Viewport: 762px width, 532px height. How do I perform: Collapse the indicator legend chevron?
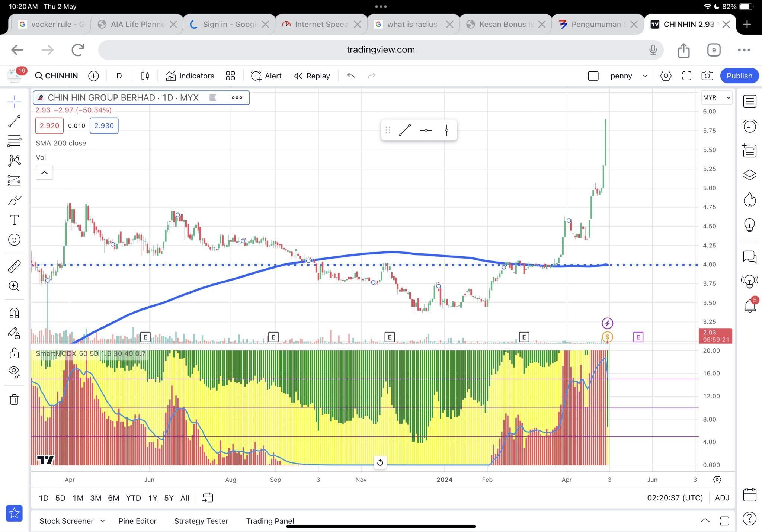(44, 173)
